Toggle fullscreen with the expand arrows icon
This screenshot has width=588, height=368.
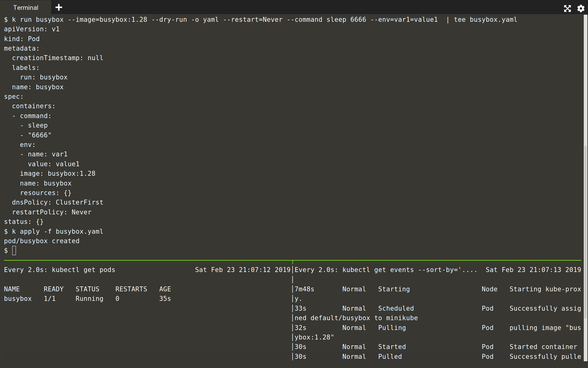(567, 9)
